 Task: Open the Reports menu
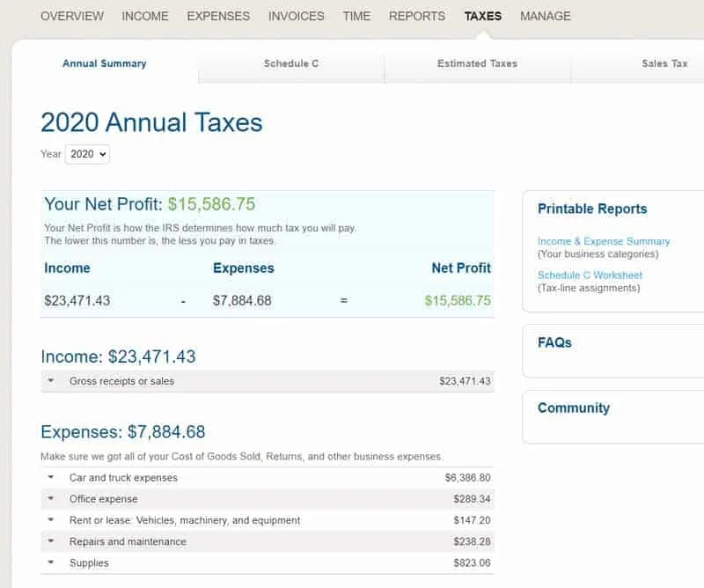point(417,16)
